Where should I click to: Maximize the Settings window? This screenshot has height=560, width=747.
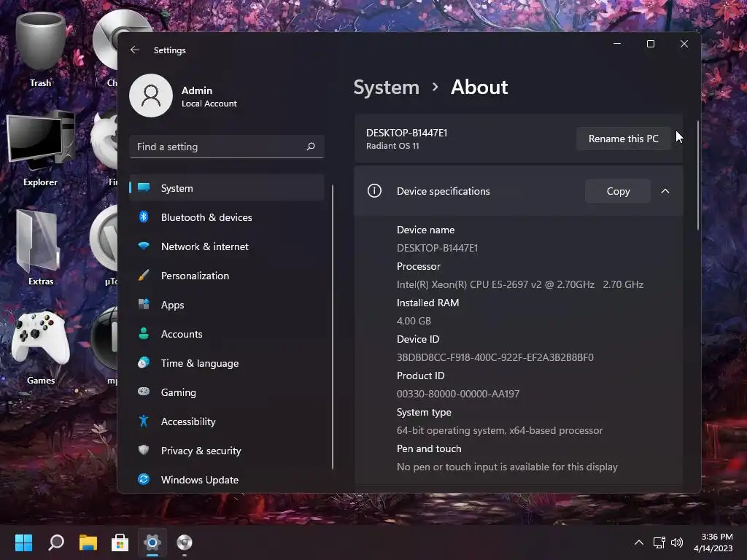point(650,44)
